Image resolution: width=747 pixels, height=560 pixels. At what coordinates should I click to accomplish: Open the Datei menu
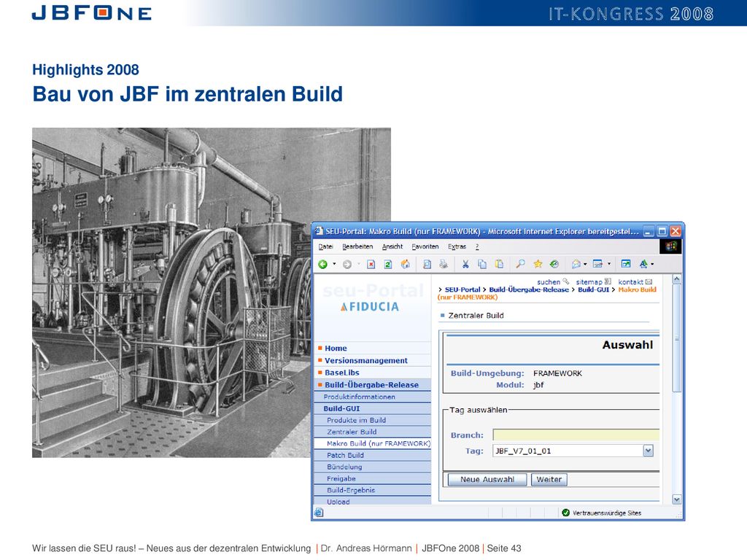[x=326, y=246]
